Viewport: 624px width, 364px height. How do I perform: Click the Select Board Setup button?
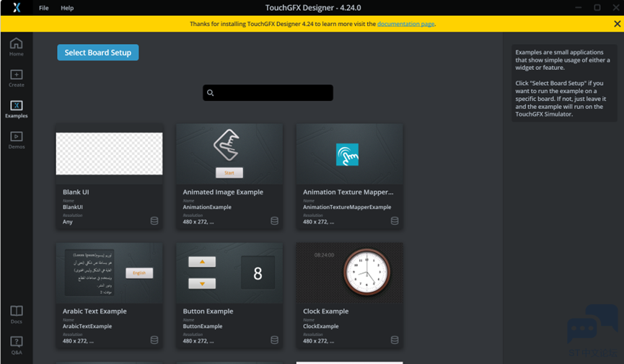pyautogui.click(x=98, y=53)
